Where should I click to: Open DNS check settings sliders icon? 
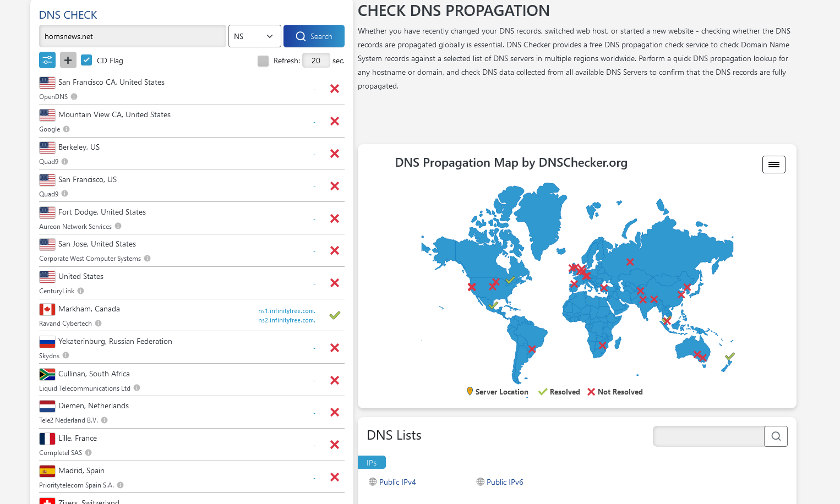[x=47, y=60]
